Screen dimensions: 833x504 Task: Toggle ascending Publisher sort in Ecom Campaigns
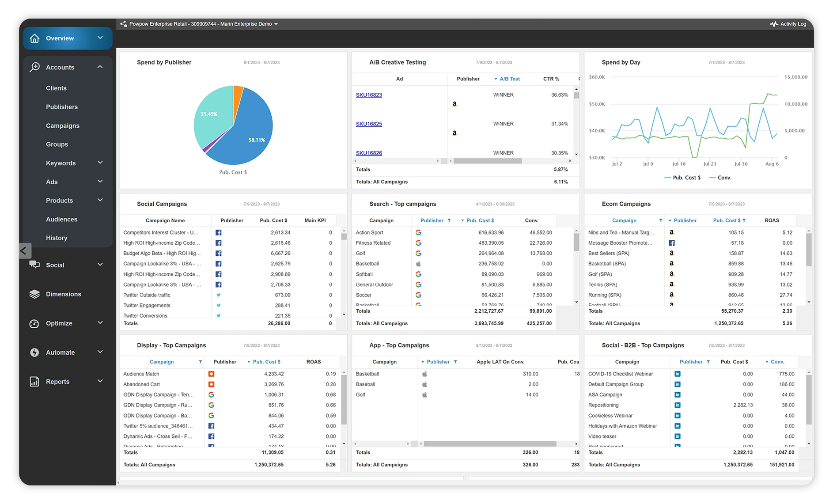point(683,220)
